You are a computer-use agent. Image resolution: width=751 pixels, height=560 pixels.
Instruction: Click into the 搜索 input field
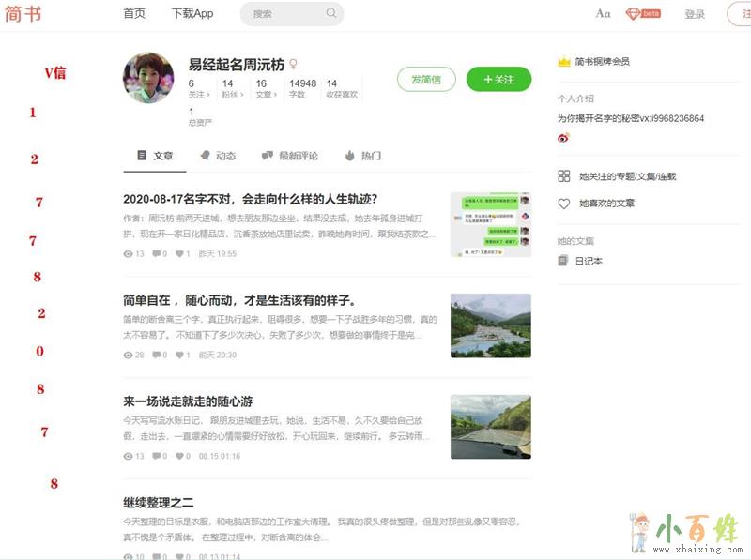click(x=282, y=13)
